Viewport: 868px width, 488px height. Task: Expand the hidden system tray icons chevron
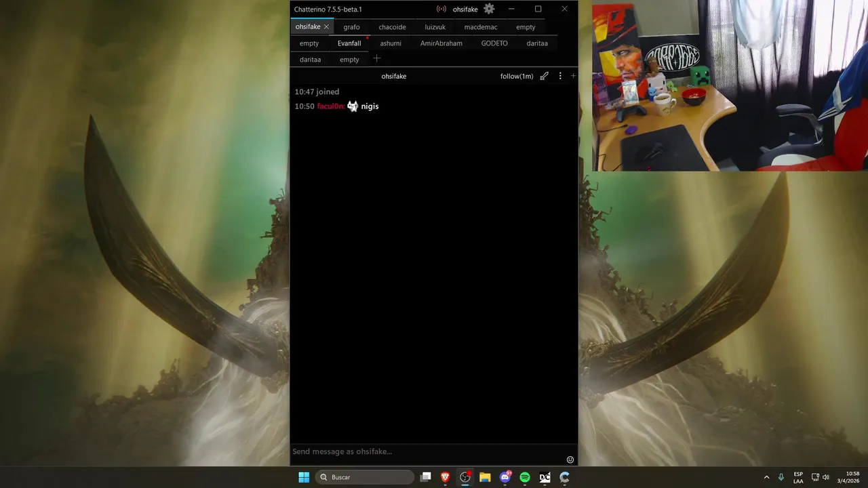coord(767,477)
